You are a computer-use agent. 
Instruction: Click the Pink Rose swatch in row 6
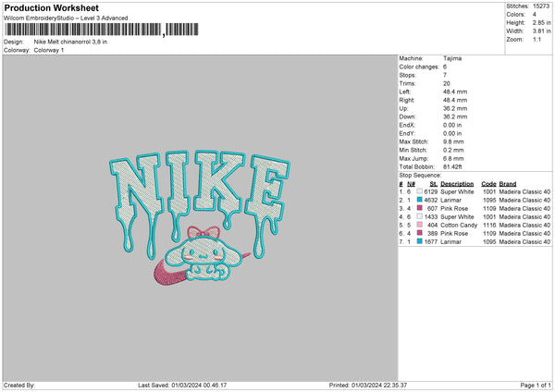click(x=419, y=233)
